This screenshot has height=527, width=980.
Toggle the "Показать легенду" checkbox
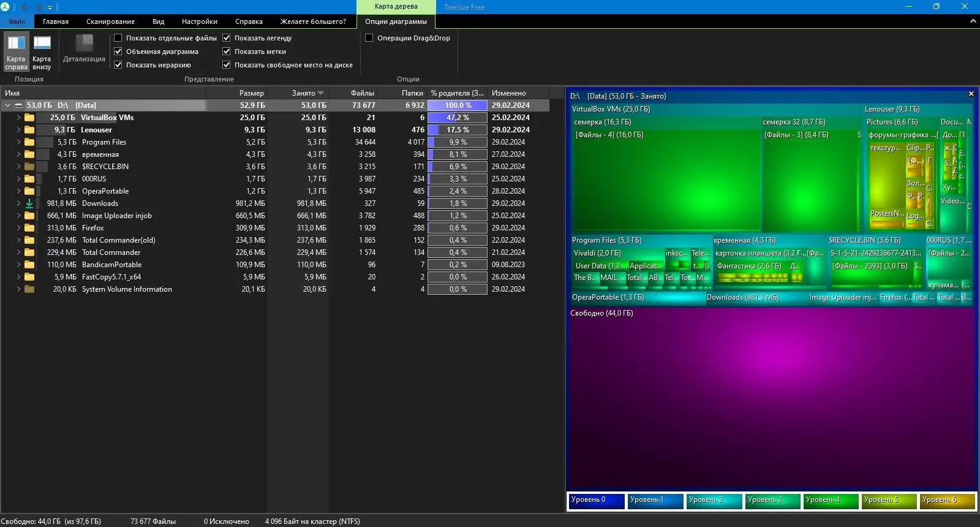pos(227,38)
